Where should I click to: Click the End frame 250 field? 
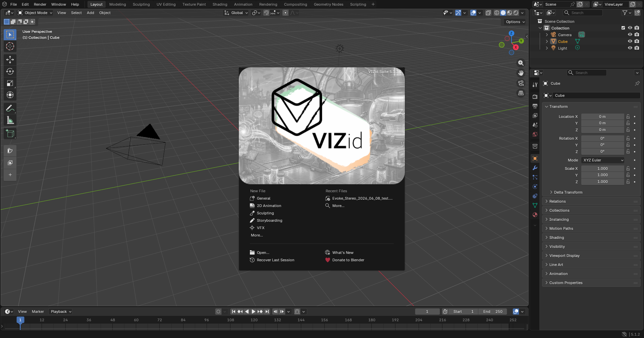click(x=493, y=312)
